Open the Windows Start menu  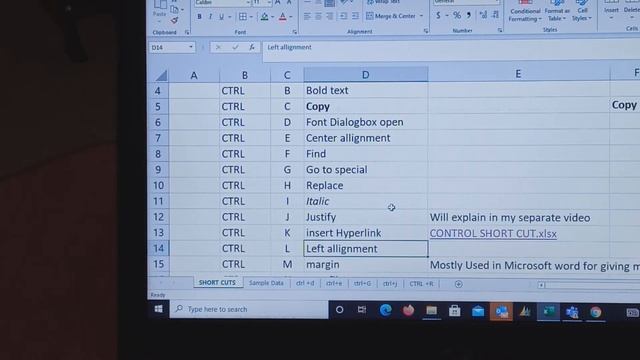pyautogui.click(x=159, y=309)
